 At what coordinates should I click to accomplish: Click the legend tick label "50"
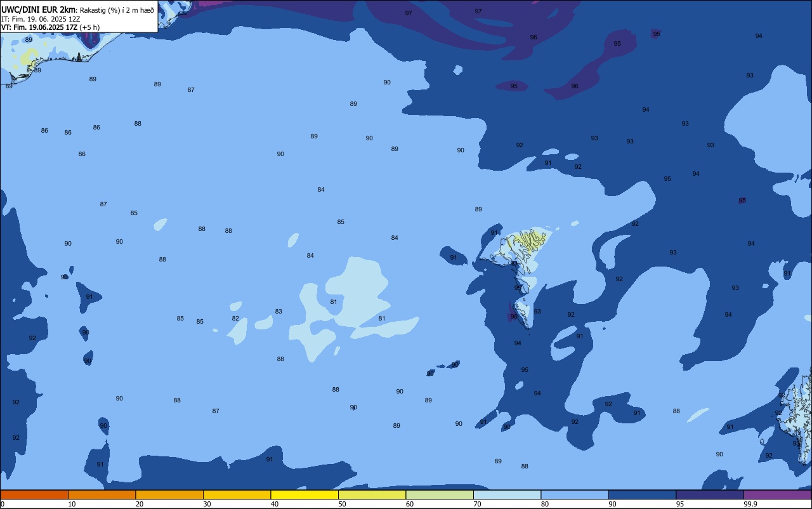pyautogui.click(x=342, y=504)
